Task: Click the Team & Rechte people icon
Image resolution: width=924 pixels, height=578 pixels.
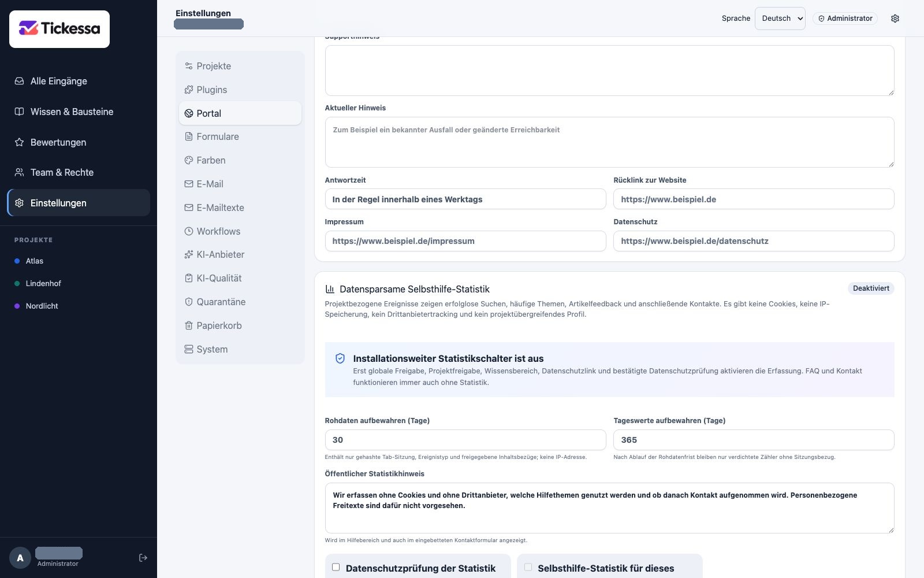Action: point(19,172)
